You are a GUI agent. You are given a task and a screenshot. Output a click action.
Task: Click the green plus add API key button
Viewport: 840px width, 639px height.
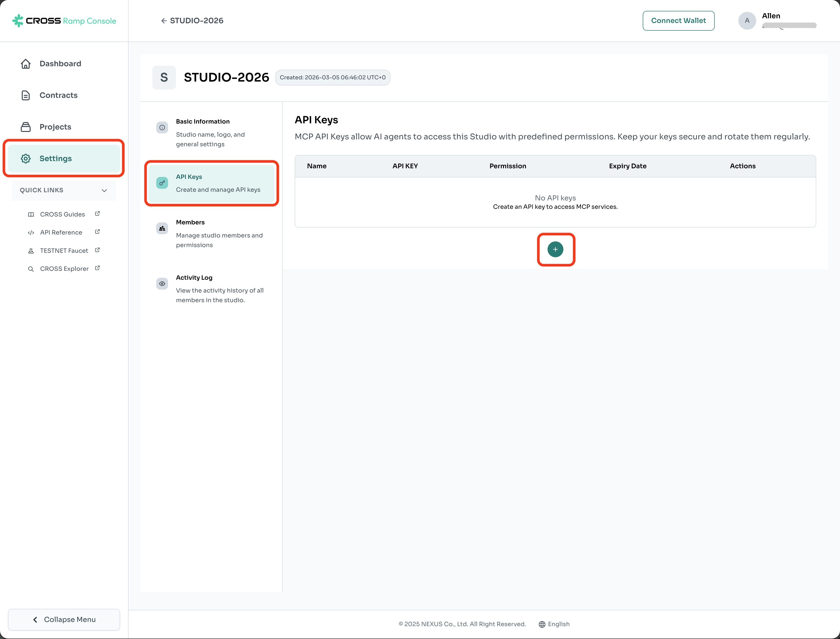[555, 250]
